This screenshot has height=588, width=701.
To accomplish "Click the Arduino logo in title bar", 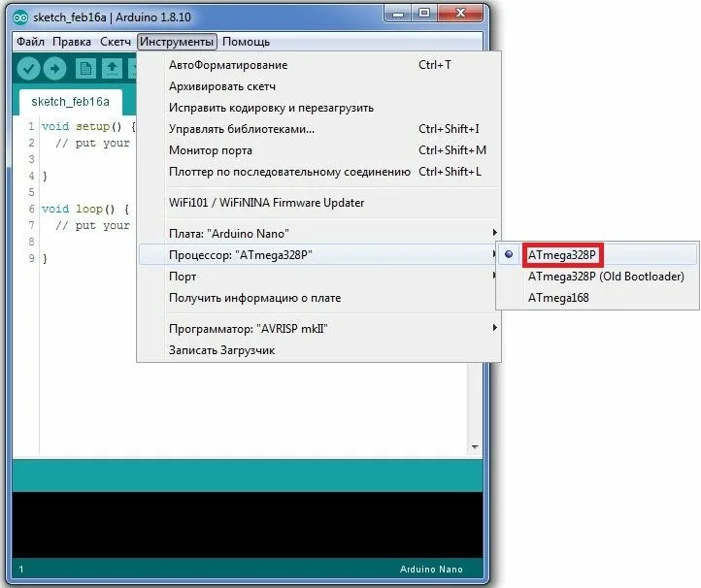I will pos(20,17).
